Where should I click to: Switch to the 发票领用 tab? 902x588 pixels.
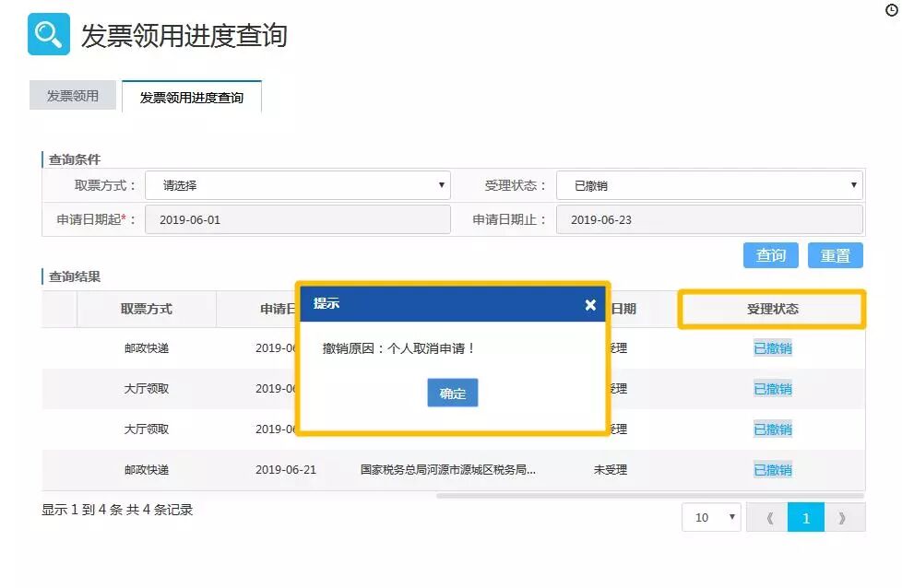[x=73, y=96]
